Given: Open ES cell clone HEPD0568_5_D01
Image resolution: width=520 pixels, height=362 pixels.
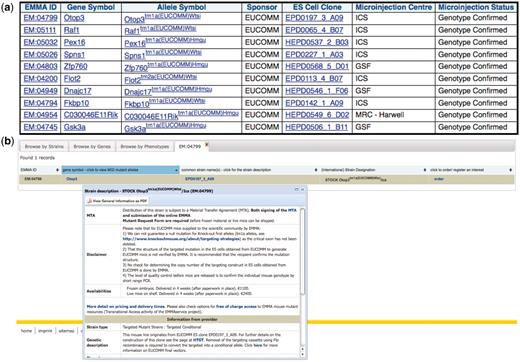Looking at the screenshot, I should click(x=317, y=66).
